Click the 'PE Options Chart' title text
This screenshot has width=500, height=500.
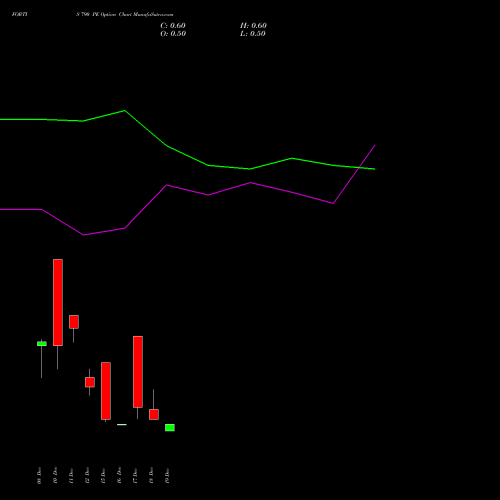pos(112,14)
